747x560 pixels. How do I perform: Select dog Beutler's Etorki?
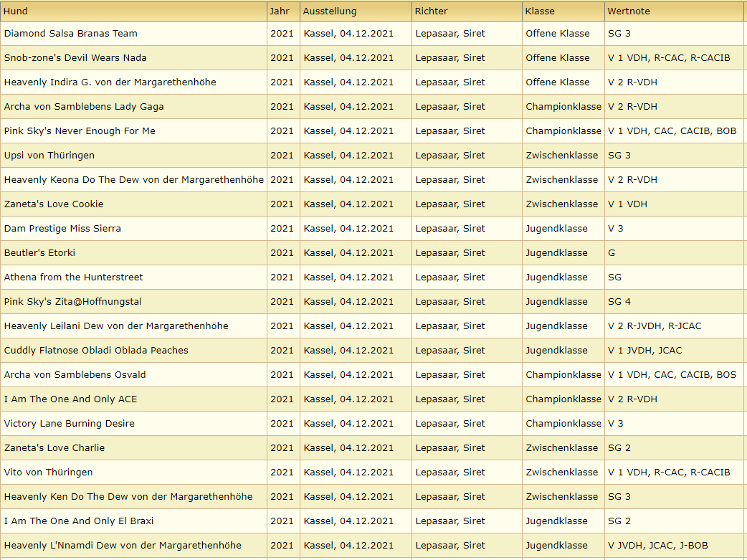pyautogui.click(x=39, y=252)
